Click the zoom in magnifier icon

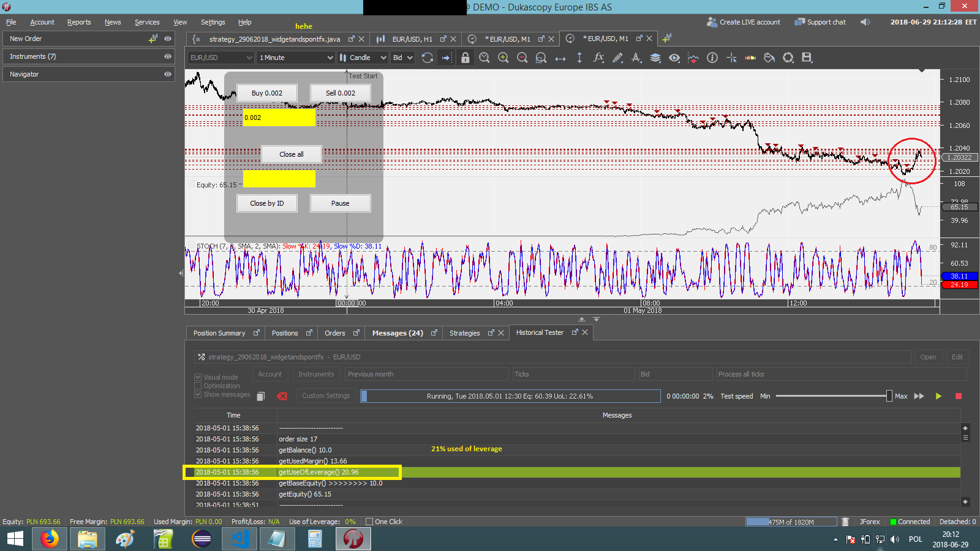point(503,58)
